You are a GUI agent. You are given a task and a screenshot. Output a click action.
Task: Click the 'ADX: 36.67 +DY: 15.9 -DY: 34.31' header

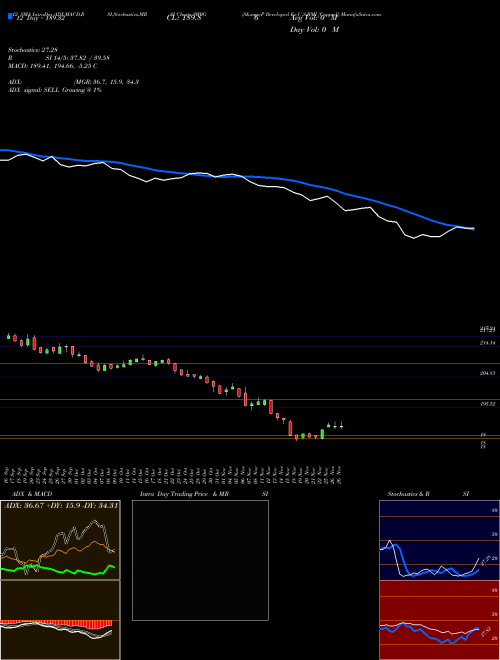pos(60,505)
